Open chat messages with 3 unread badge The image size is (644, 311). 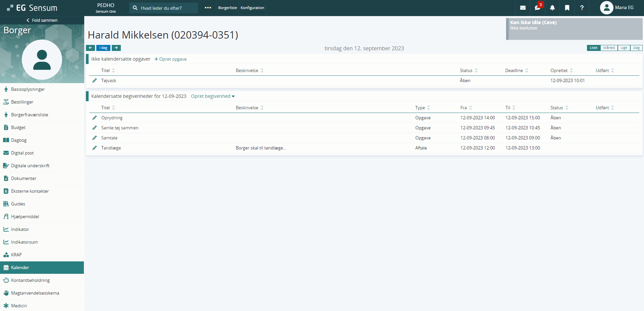pyautogui.click(x=537, y=8)
